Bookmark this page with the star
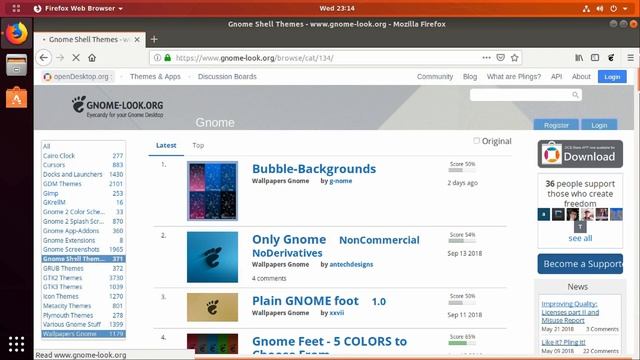 (x=514, y=58)
